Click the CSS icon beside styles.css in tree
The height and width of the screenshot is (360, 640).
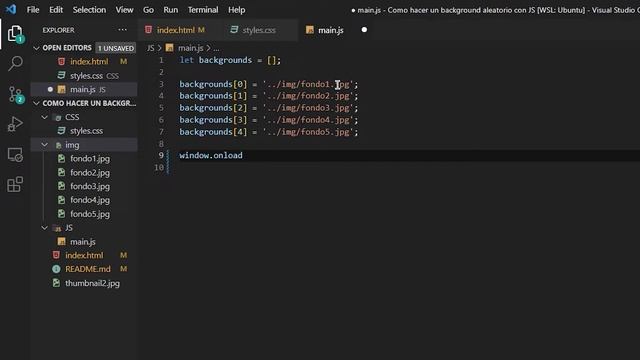pyautogui.click(x=61, y=131)
